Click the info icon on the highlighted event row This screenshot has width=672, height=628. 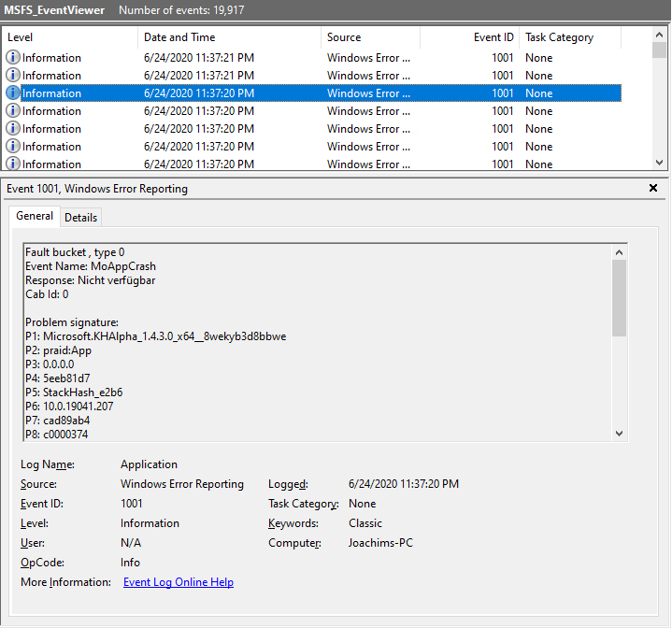coord(13,93)
